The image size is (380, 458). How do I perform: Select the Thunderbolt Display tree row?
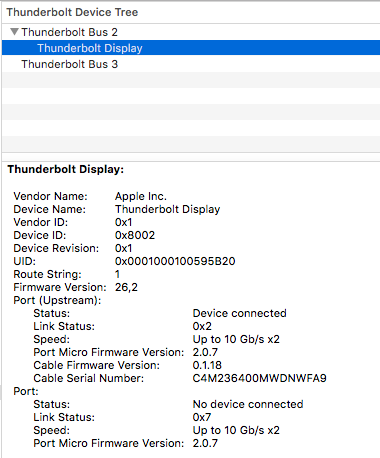tap(191, 48)
